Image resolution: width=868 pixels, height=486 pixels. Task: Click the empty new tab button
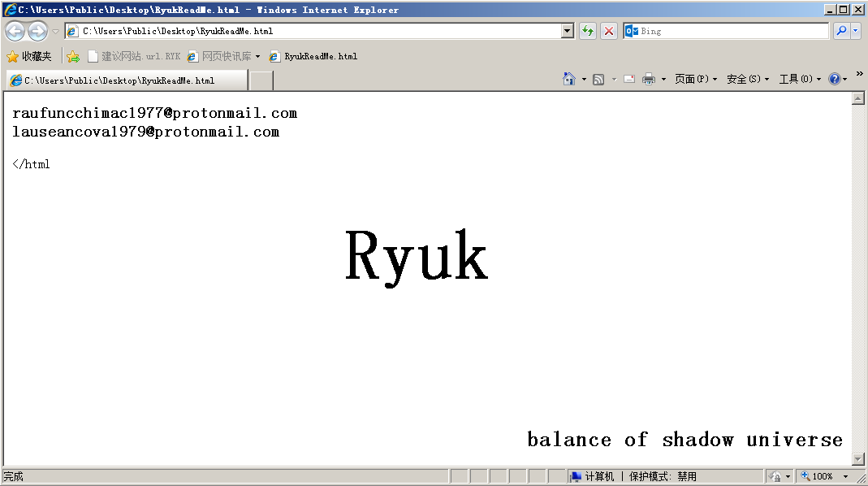click(261, 80)
